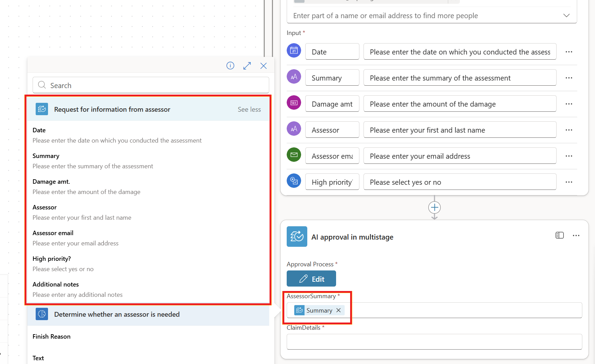The height and width of the screenshot is (364, 595).
Task: Click the envelope icon beside Assessor email
Action: point(294,155)
